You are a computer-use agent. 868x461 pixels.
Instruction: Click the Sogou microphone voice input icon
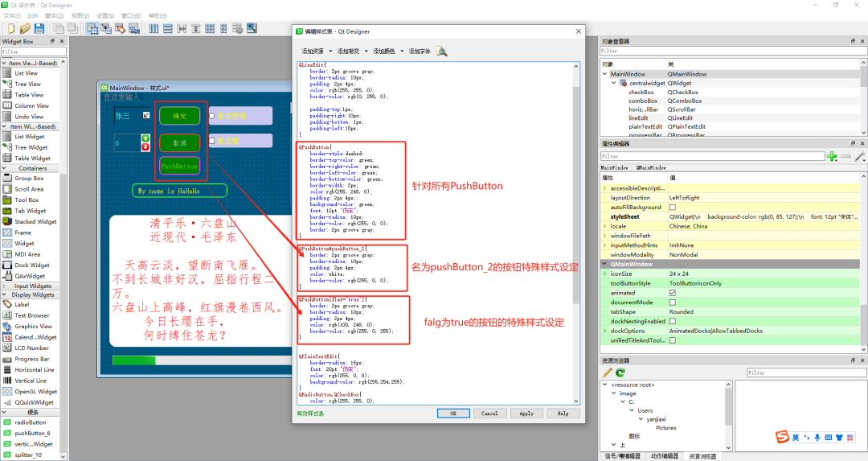817,437
